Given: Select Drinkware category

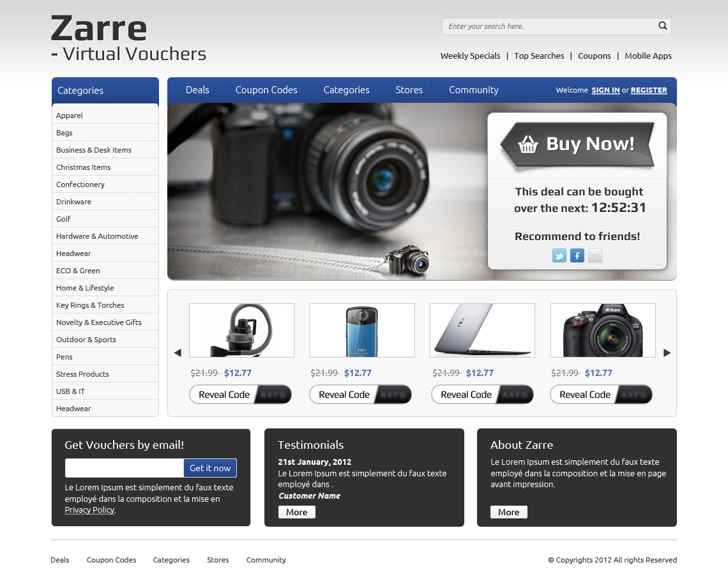Looking at the screenshot, I should [105, 201].
